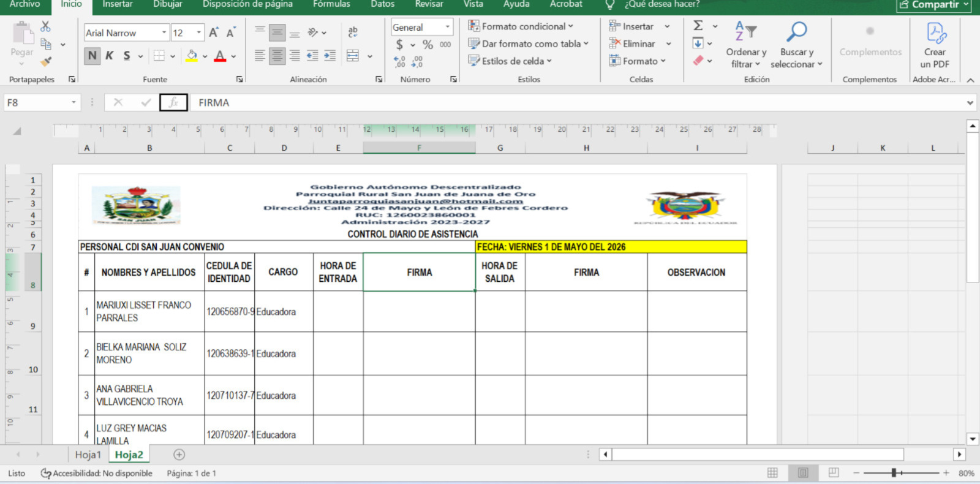Open Formato condicional menu

pos(521,26)
